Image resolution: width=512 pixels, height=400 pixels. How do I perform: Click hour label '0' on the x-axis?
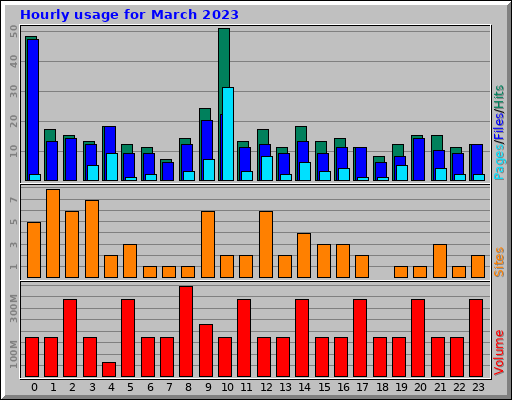point(34,387)
